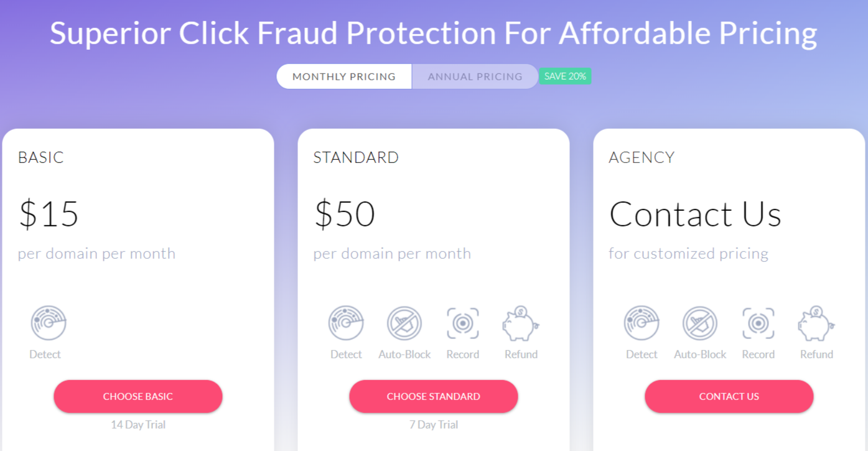Click the Contact Us button
This screenshot has width=868, height=451.
coord(729,396)
